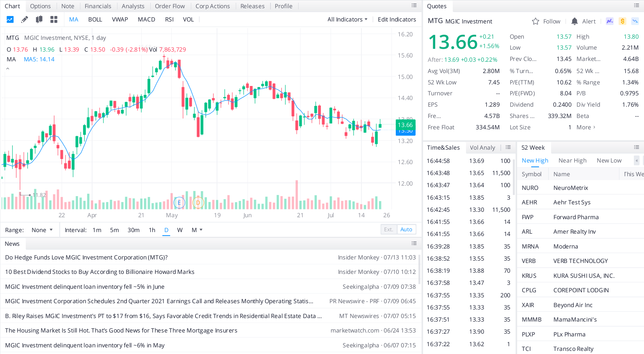The height and width of the screenshot is (354, 644).
Task: Open news 'Do Hedge Funds Love MGIC'
Action: pos(86,257)
